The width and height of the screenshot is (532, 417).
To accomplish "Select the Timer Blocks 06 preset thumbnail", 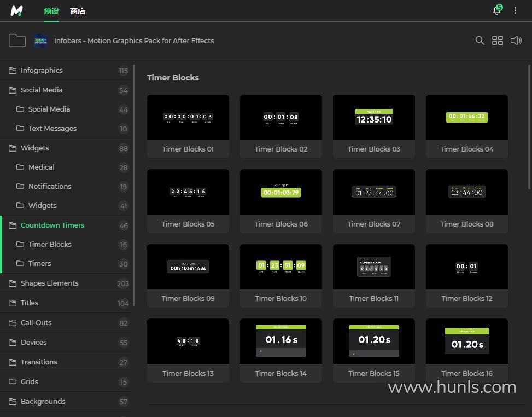I will pyautogui.click(x=281, y=192).
